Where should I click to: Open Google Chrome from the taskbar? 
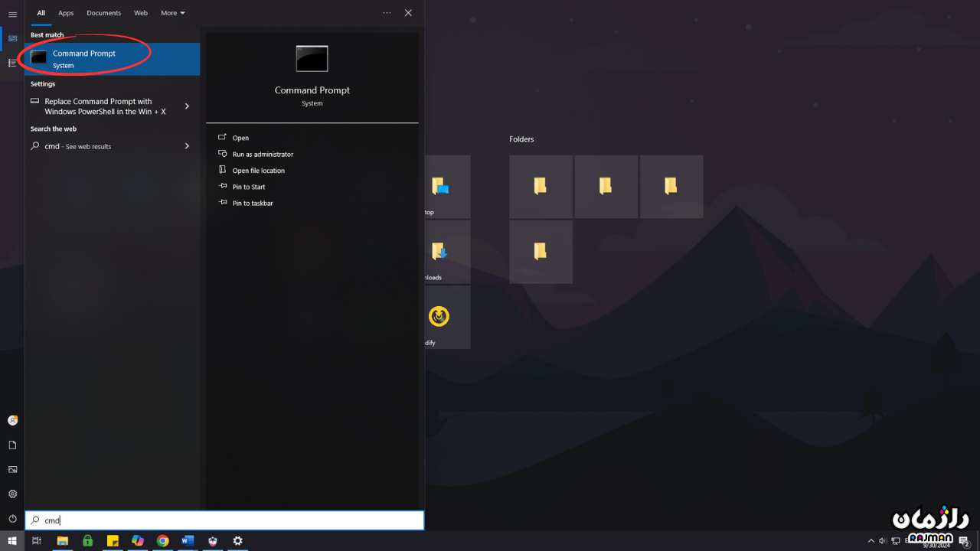tap(163, 541)
